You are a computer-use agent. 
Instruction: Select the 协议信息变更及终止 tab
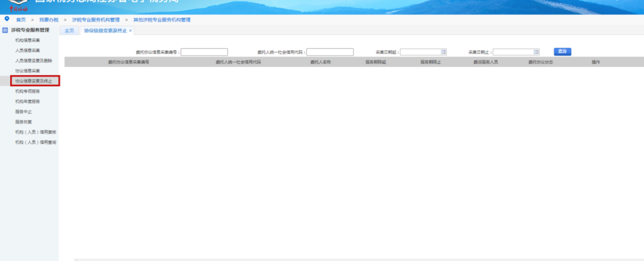pyautogui.click(x=106, y=31)
